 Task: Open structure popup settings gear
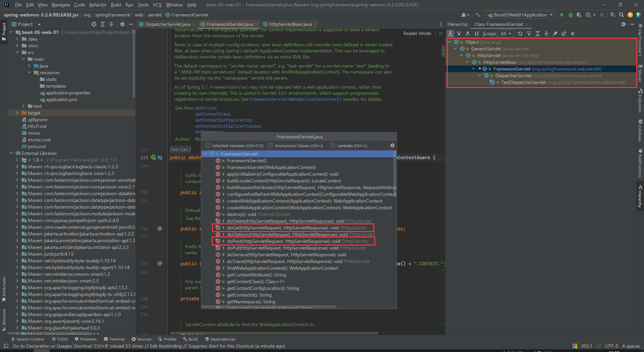(392, 145)
